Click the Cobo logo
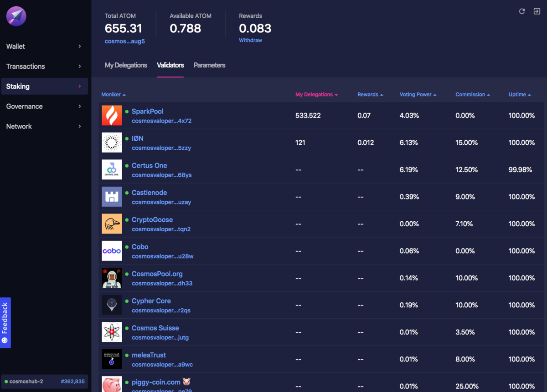This screenshot has width=547, height=392. [112, 251]
